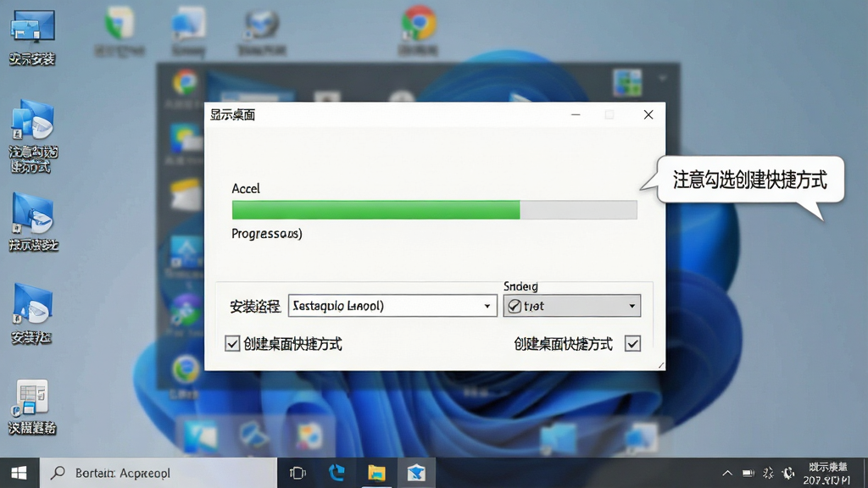Open the 安装流程 dropdown list

[392, 305]
